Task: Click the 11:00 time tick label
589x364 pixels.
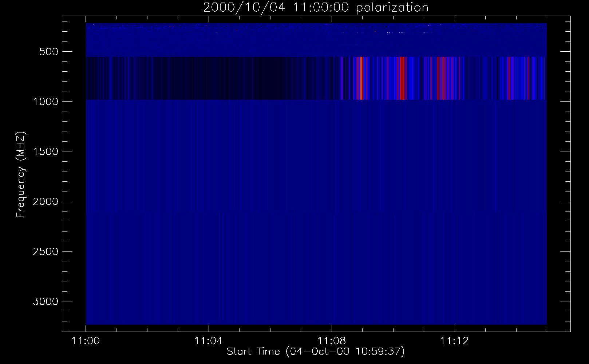Action: click(x=86, y=341)
